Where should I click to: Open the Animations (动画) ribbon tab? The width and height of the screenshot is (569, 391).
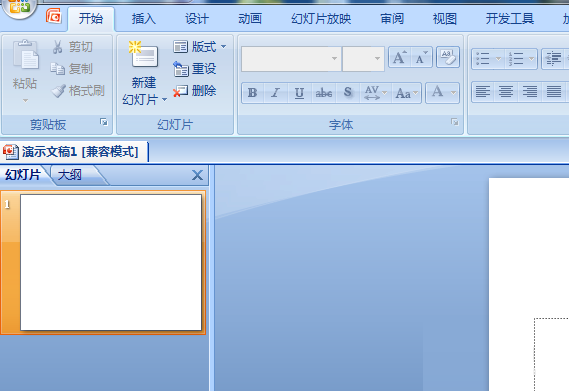click(250, 19)
